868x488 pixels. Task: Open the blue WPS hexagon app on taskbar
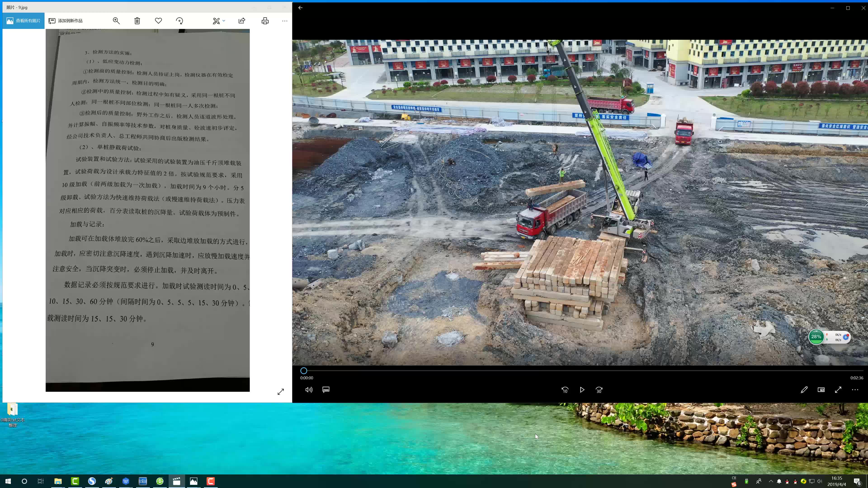tap(126, 481)
